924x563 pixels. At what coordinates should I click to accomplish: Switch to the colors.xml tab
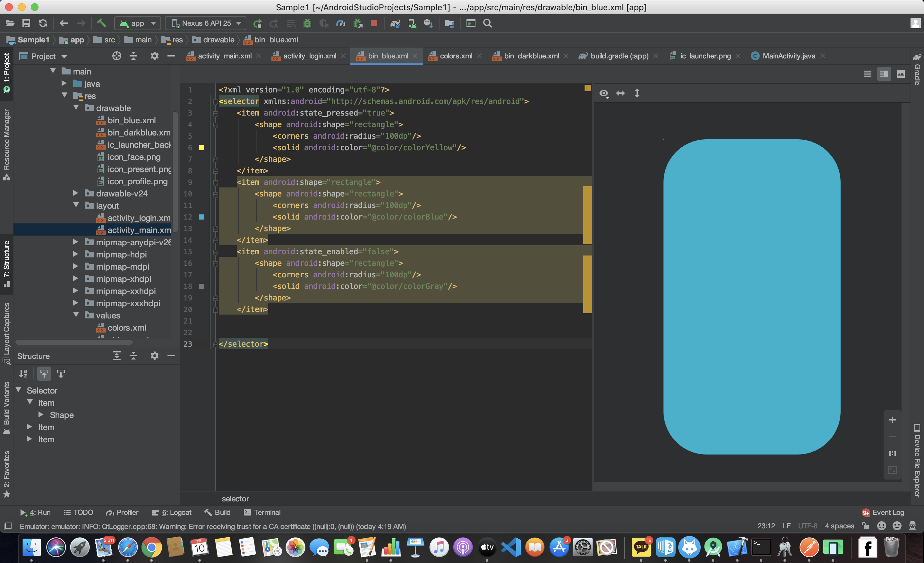[x=456, y=56]
